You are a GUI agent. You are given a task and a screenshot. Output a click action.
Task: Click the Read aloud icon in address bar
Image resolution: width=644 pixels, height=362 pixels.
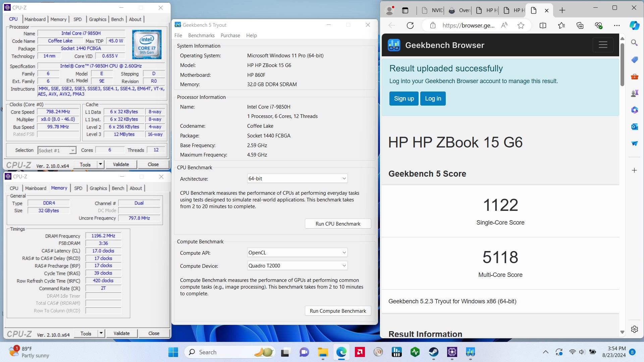pos(504,25)
